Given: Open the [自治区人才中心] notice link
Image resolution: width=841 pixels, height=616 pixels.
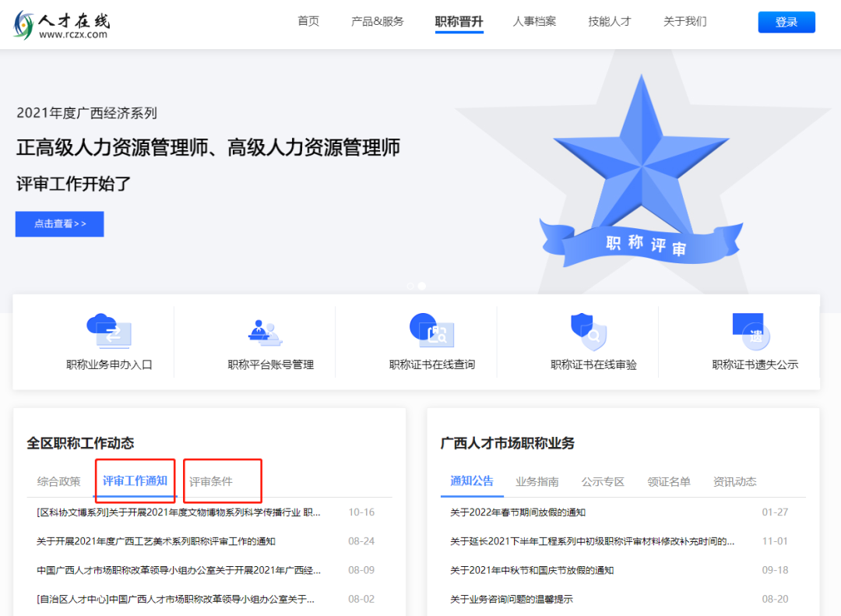Looking at the screenshot, I should coord(175,600).
